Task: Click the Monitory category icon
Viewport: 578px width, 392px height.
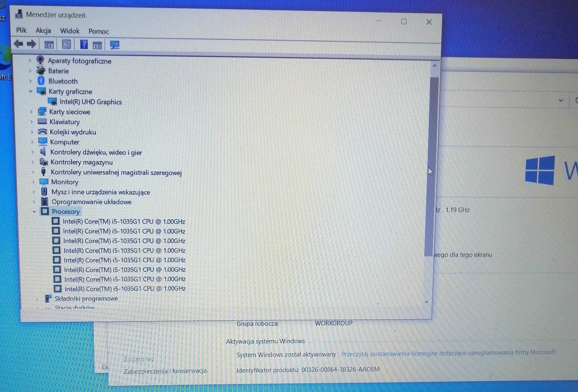Action: tap(44, 182)
